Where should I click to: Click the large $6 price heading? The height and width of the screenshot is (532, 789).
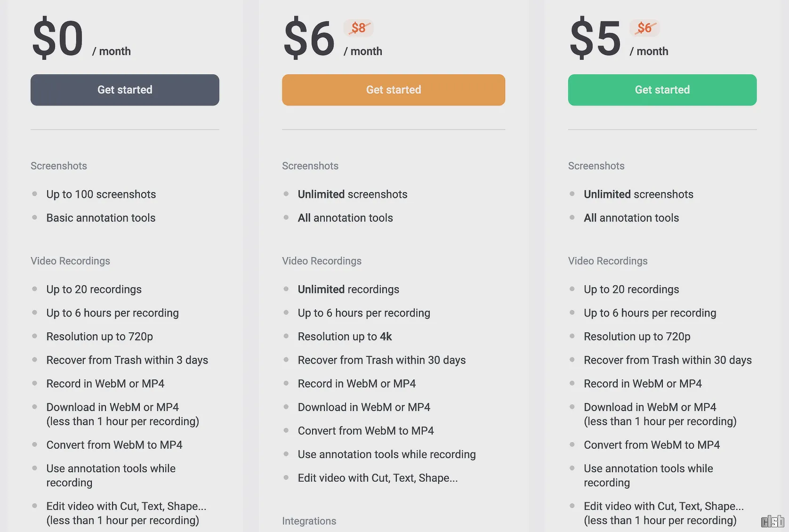[x=309, y=38]
